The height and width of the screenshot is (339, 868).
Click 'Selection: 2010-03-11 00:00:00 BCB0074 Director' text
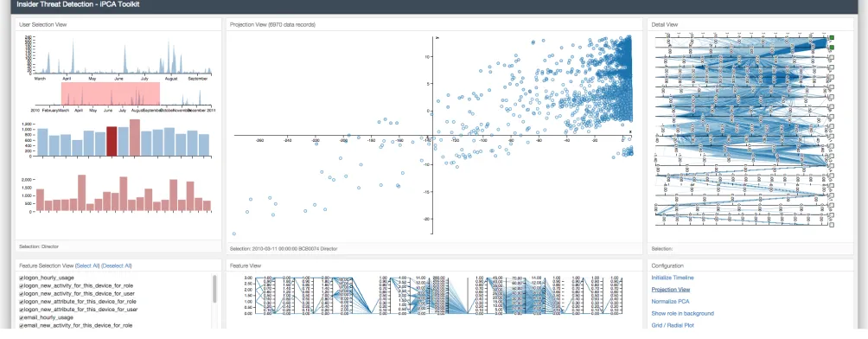(284, 249)
